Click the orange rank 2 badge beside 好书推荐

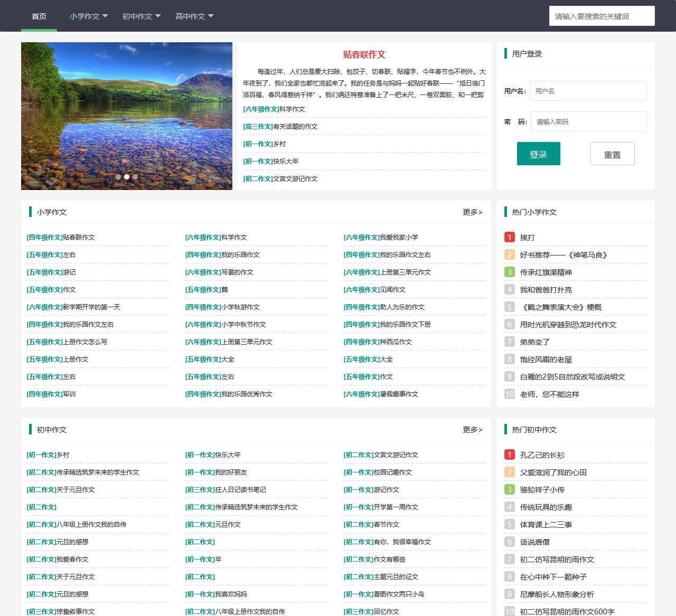point(509,255)
